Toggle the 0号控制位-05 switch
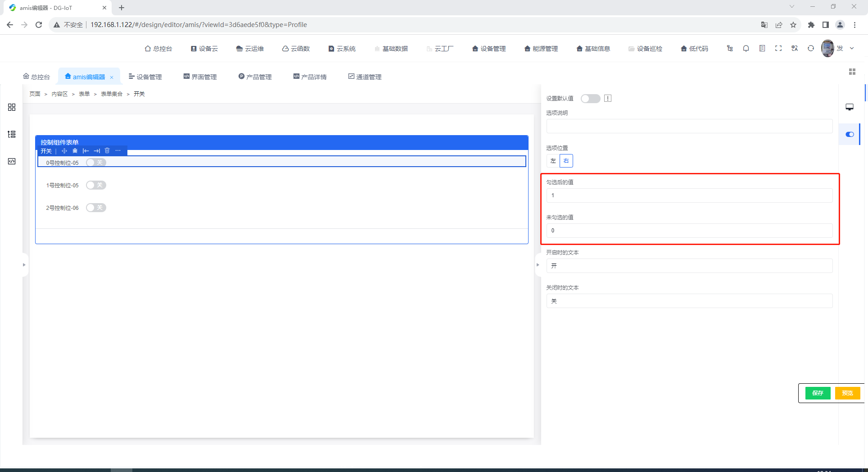 (x=96, y=163)
